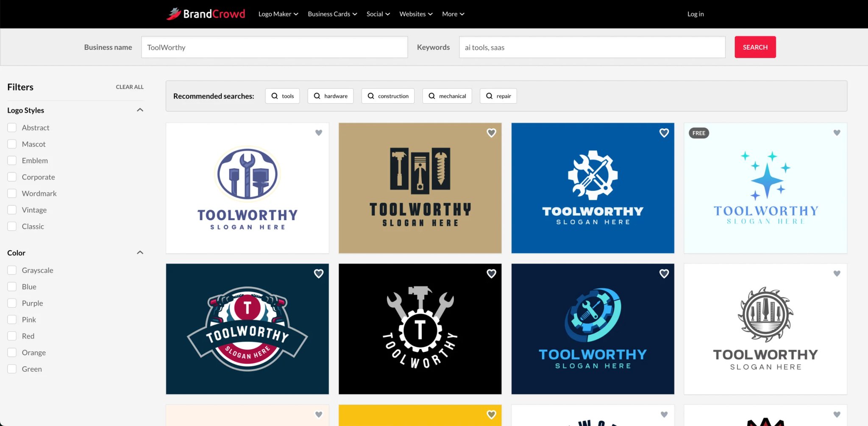Click the search icon in mechanical chip
This screenshot has height=426, width=868.
(x=432, y=96)
